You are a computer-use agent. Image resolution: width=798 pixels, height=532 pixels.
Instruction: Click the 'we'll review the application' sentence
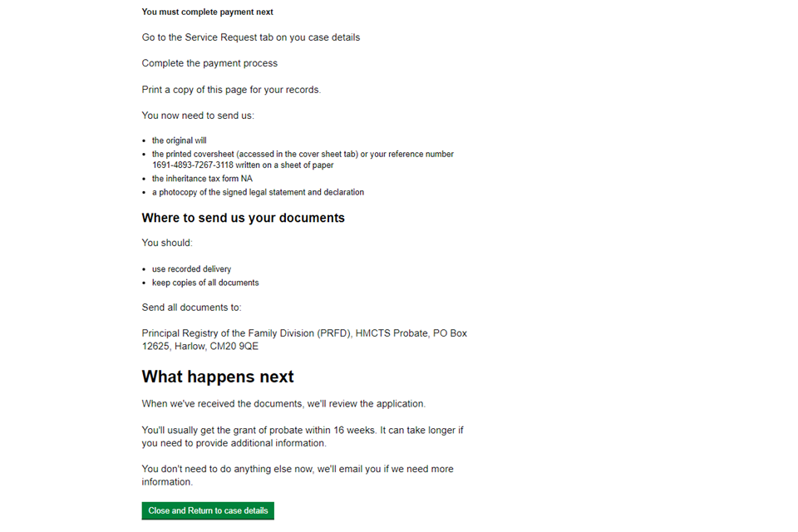283,404
